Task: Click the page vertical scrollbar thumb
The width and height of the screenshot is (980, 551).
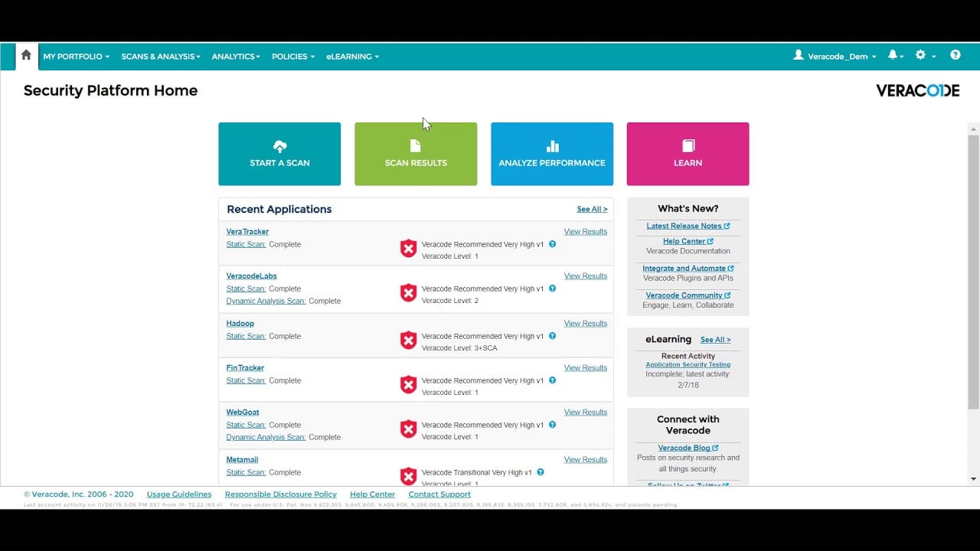Action: click(973, 272)
